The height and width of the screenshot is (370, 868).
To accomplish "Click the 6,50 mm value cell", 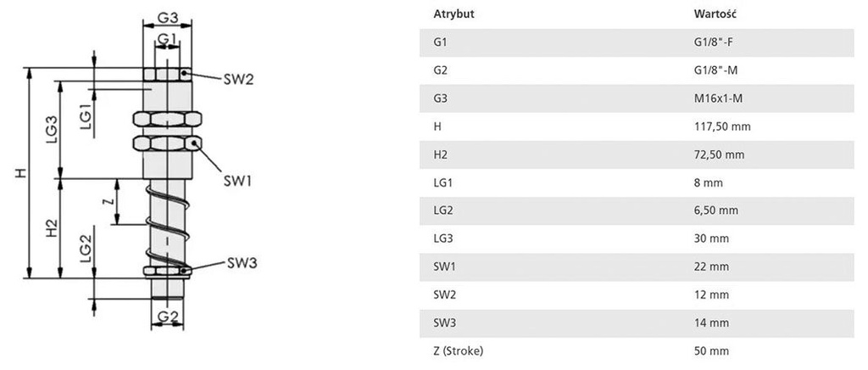I will [716, 210].
